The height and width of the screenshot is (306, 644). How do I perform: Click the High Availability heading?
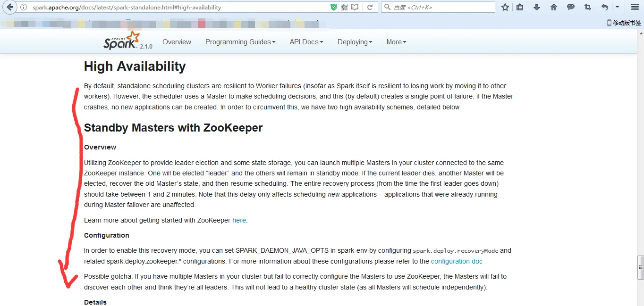(x=135, y=66)
